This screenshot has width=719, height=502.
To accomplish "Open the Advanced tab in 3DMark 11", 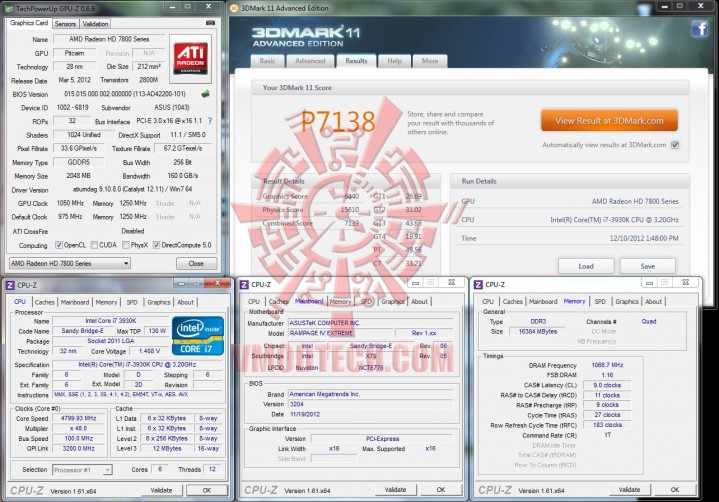I will pyautogui.click(x=310, y=61).
